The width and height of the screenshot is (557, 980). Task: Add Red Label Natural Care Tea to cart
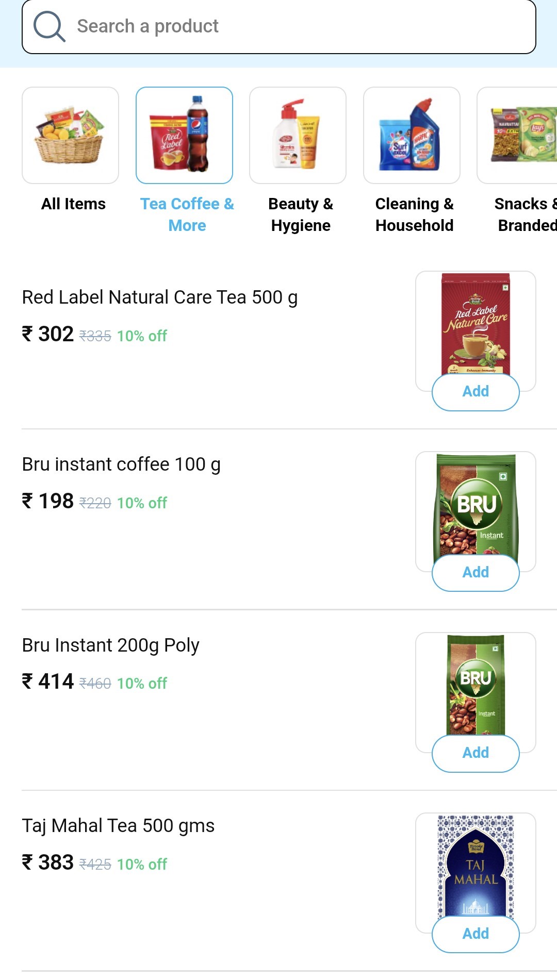pos(476,392)
